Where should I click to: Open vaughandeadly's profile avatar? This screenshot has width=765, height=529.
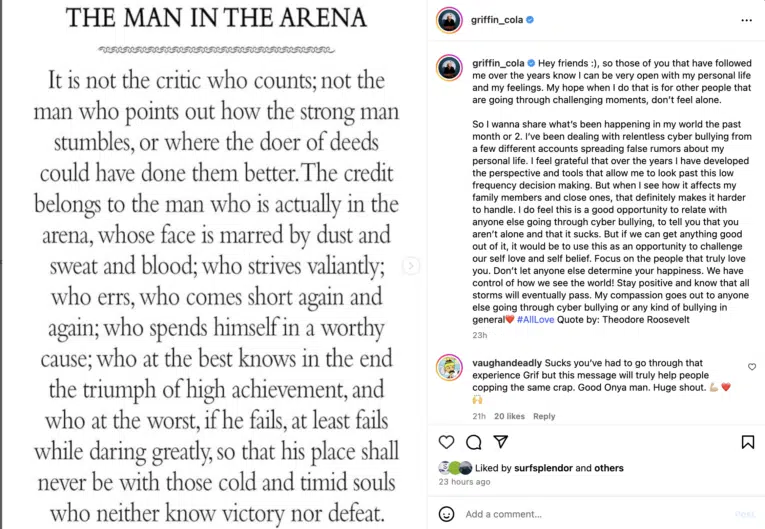pyautogui.click(x=449, y=367)
